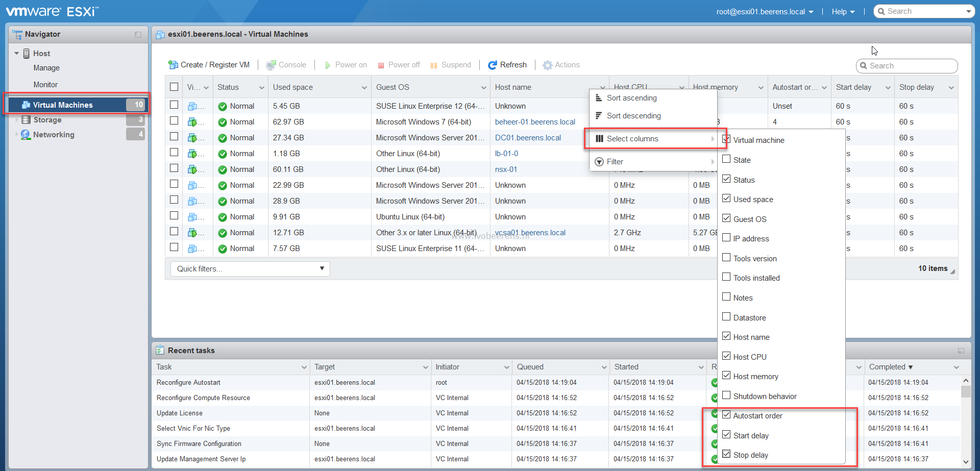
Task: Choose Sort ascending from the menu
Action: click(x=653, y=98)
